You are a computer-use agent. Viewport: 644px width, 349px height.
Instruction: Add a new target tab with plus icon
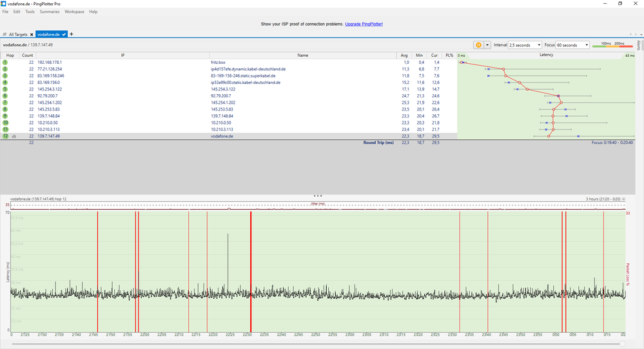(72, 34)
